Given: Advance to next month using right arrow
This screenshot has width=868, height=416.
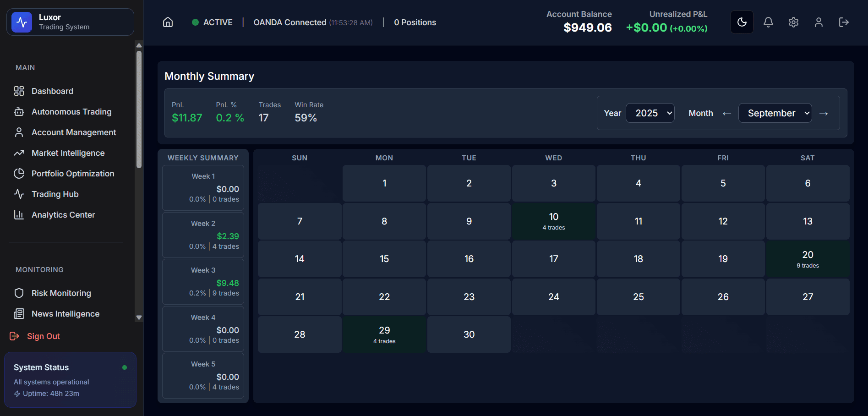Looking at the screenshot, I should pos(824,114).
